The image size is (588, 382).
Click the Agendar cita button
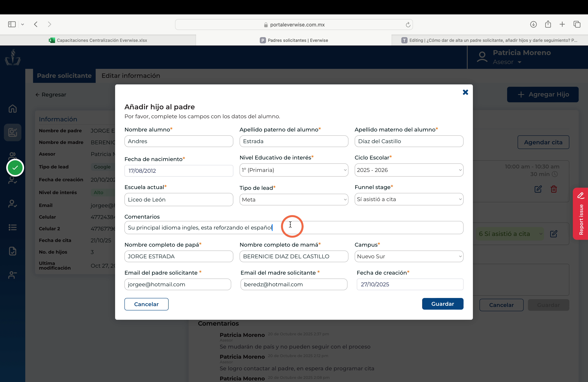(x=543, y=142)
